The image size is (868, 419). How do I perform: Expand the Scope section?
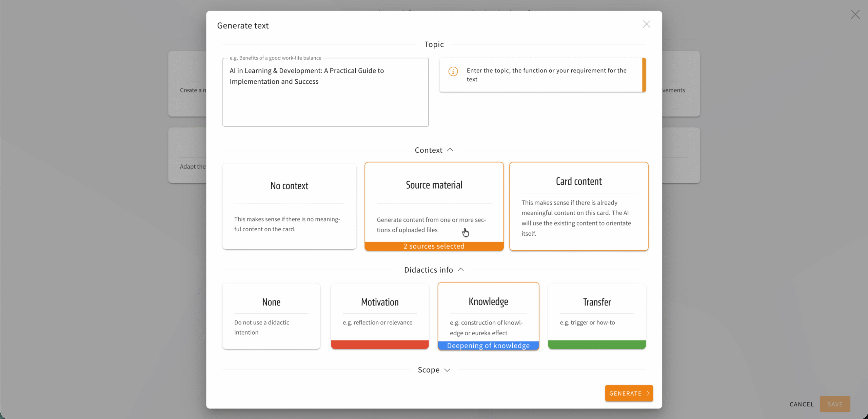(447, 370)
